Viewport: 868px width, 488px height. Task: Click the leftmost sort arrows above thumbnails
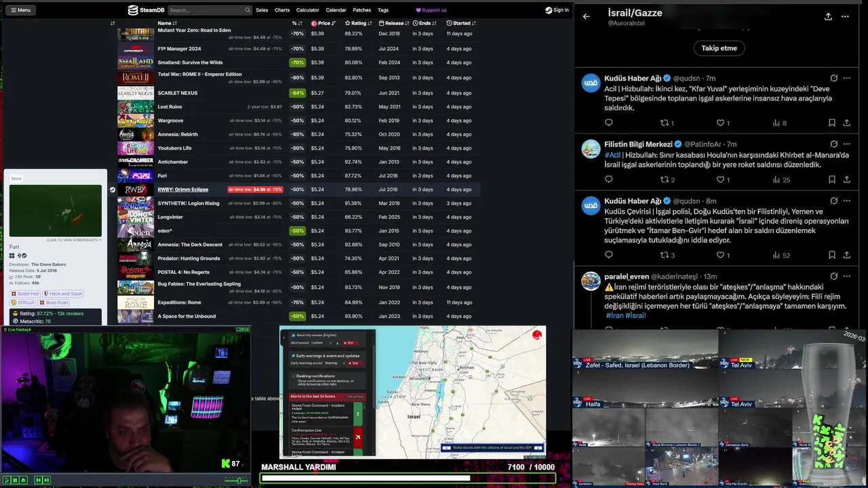point(113,23)
